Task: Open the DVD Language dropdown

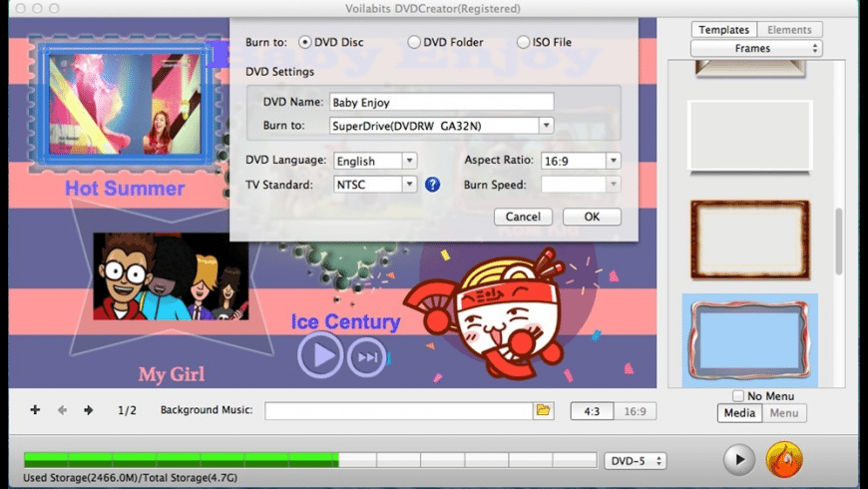Action: [409, 161]
